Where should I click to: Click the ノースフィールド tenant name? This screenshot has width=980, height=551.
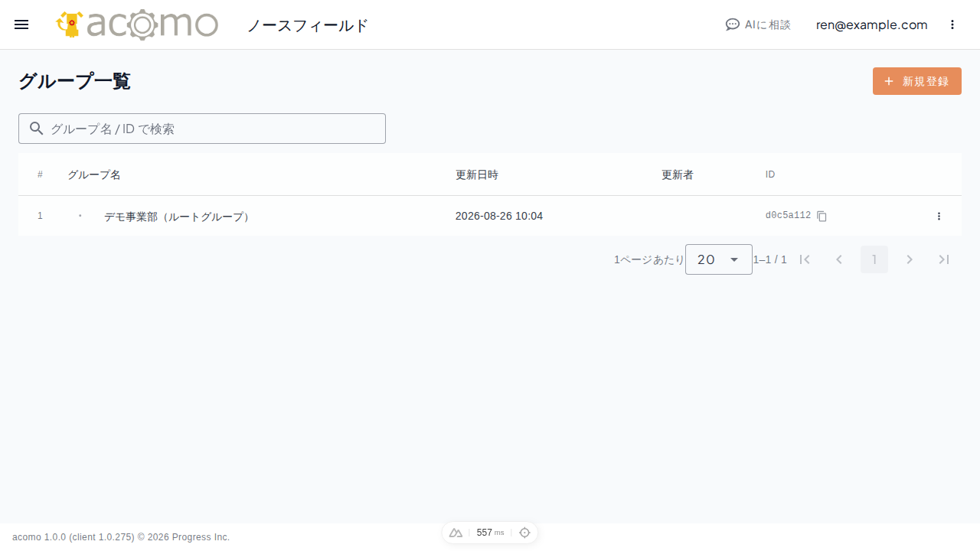(x=308, y=25)
